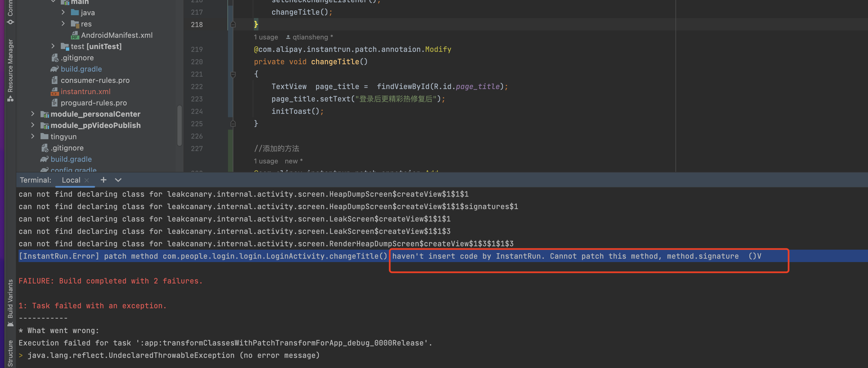The height and width of the screenshot is (368, 868).
Task: Expand the tingyun folder
Action: 33,136
